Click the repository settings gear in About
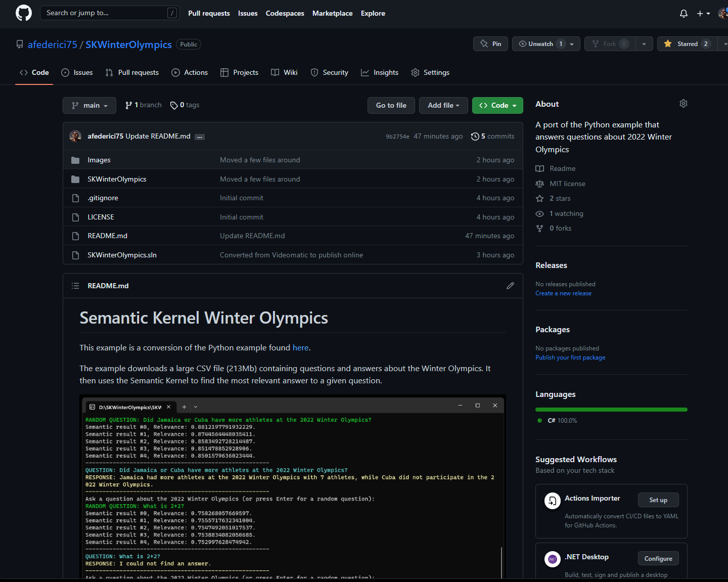728x582 pixels. tap(684, 104)
